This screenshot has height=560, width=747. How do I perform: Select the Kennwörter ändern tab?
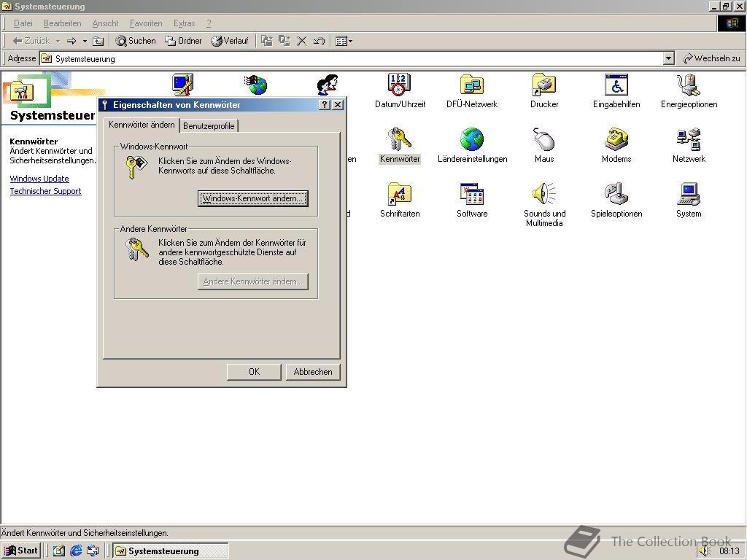(142, 125)
